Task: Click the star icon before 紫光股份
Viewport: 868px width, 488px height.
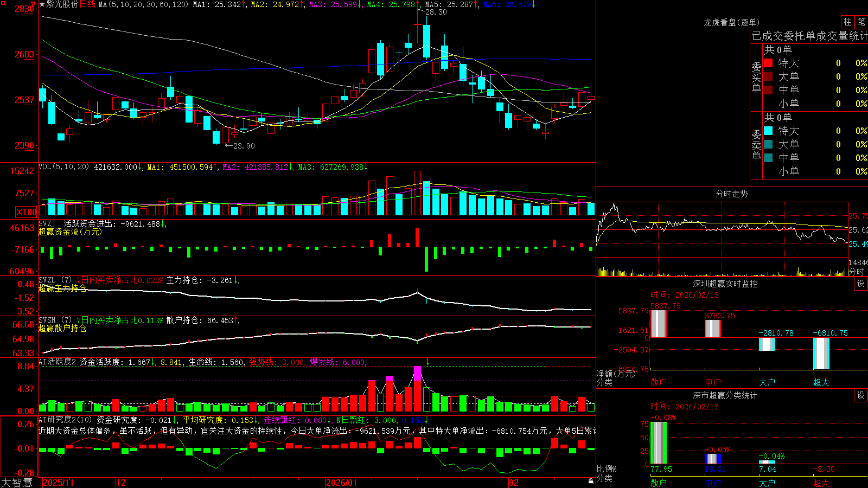Action: 42,4
